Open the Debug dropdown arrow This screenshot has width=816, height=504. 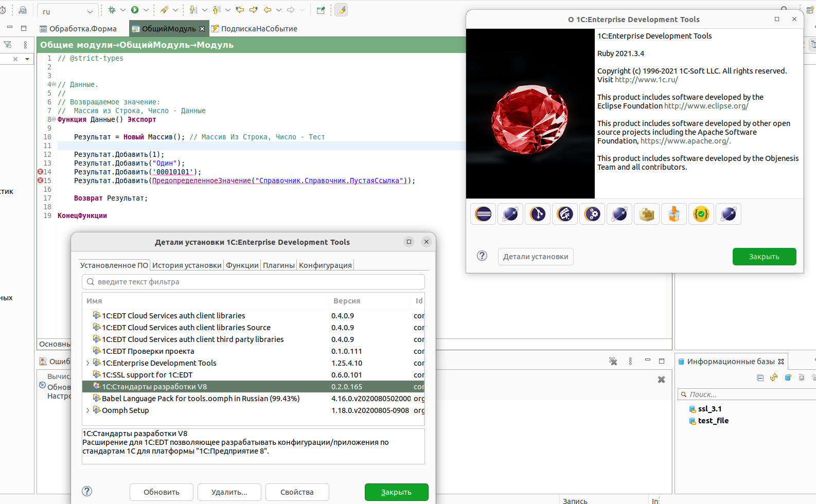pyautogui.click(x=123, y=10)
